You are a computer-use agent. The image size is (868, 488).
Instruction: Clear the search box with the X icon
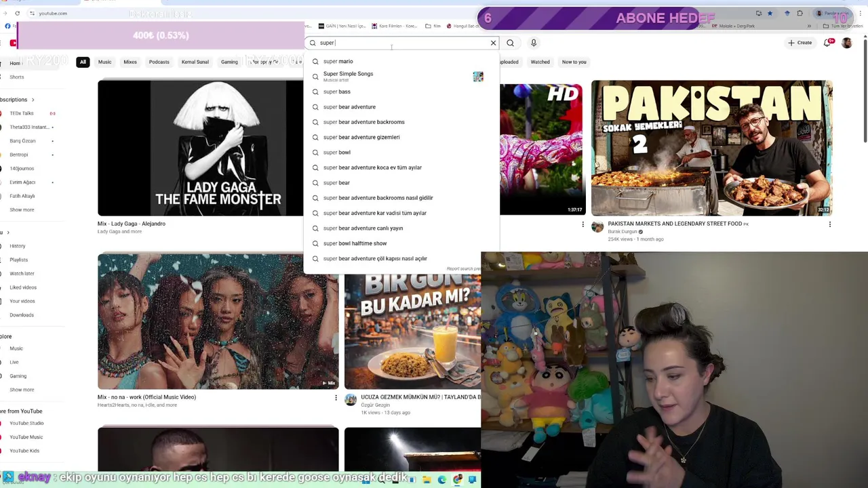pos(493,43)
